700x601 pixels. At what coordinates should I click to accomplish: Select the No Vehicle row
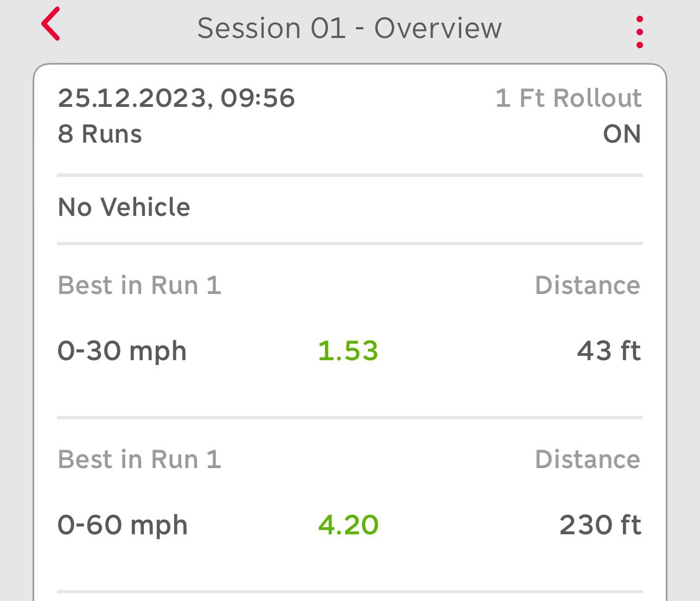[x=124, y=207]
